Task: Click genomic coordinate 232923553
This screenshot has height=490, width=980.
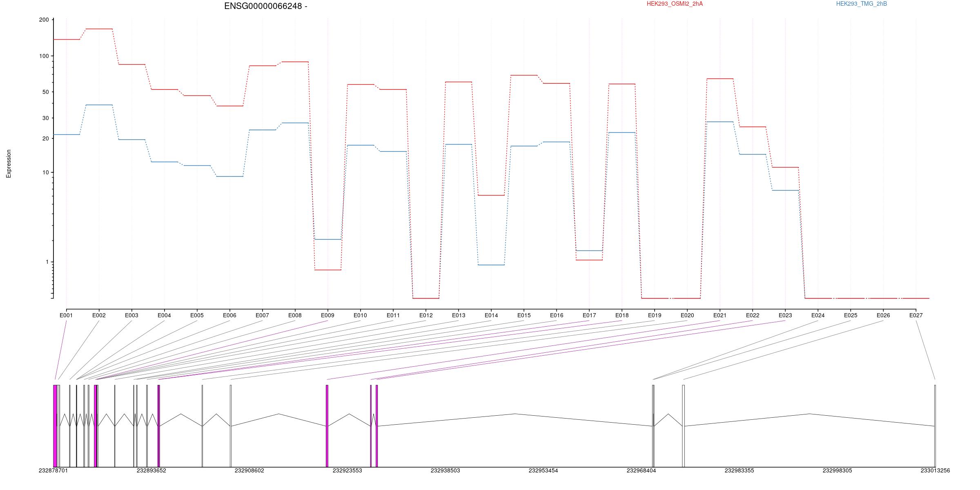Action: click(347, 470)
